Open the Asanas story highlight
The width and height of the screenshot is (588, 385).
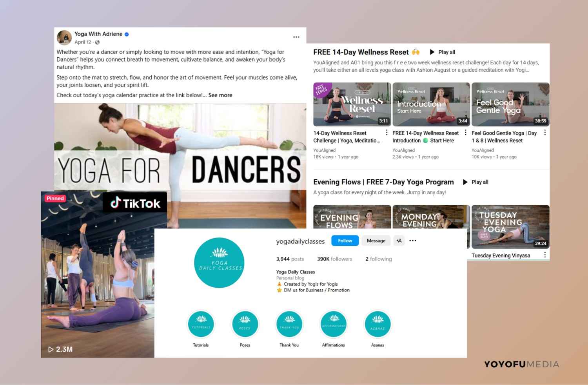coord(377,324)
